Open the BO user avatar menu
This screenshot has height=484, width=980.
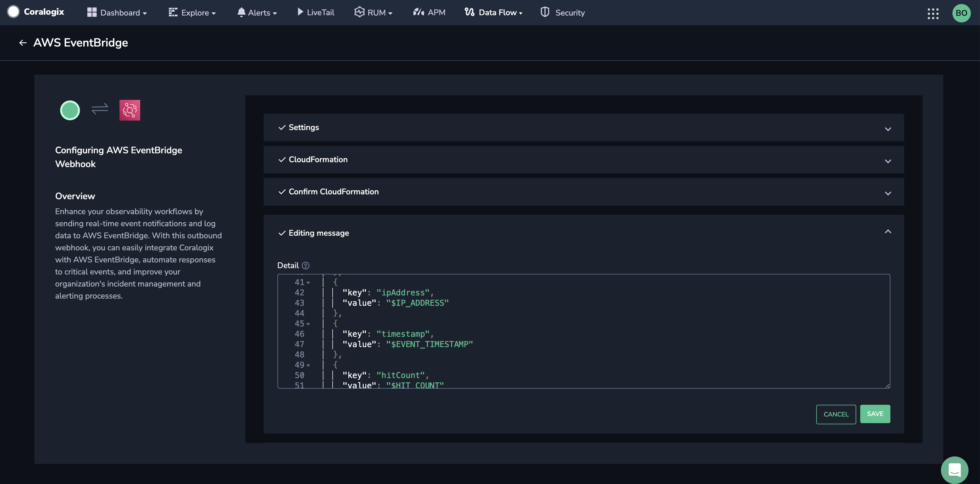(x=961, y=13)
